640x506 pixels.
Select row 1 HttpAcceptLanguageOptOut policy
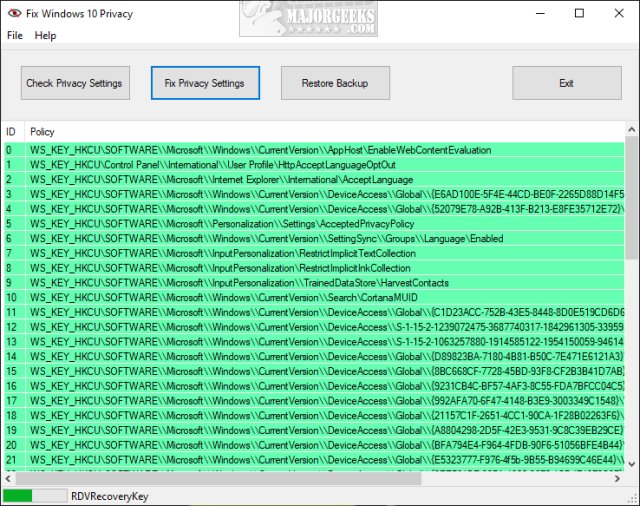point(314,165)
